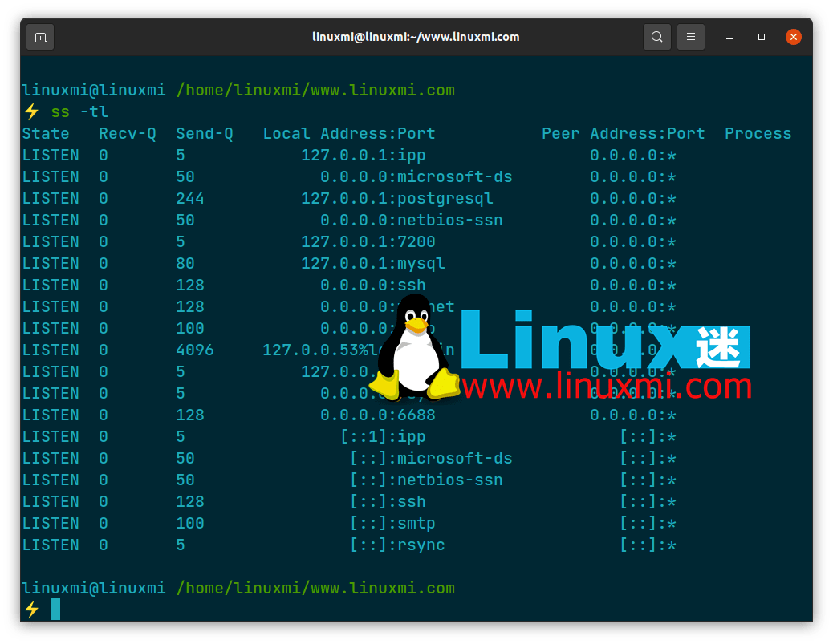Click '0.0.0.0:6688' entry
Screen dimensions: 833x644
click(x=378, y=415)
